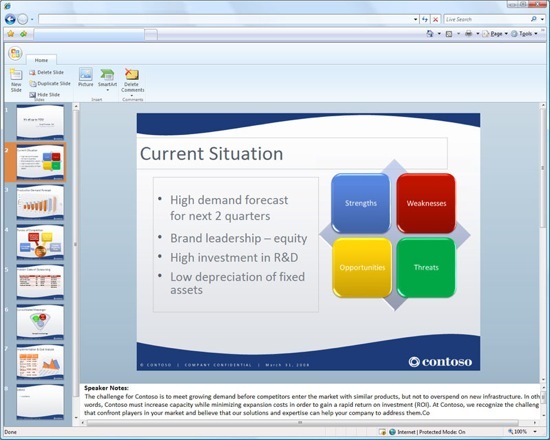
Task: Click Duplicate Slide in the ribbon
Action: click(x=50, y=84)
